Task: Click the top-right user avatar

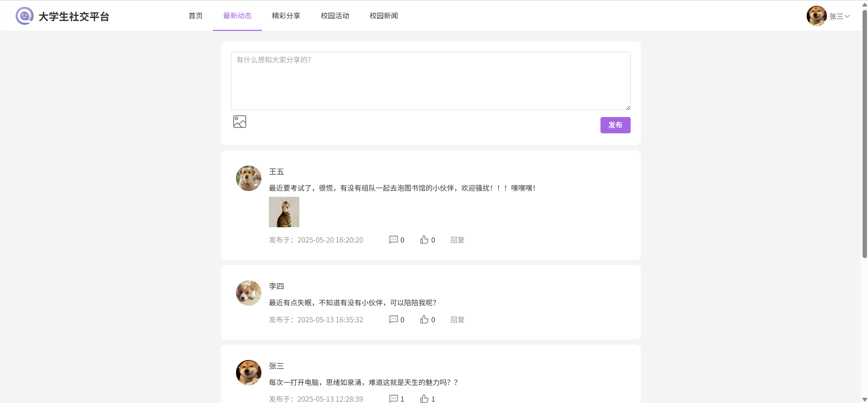Action: [x=816, y=16]
